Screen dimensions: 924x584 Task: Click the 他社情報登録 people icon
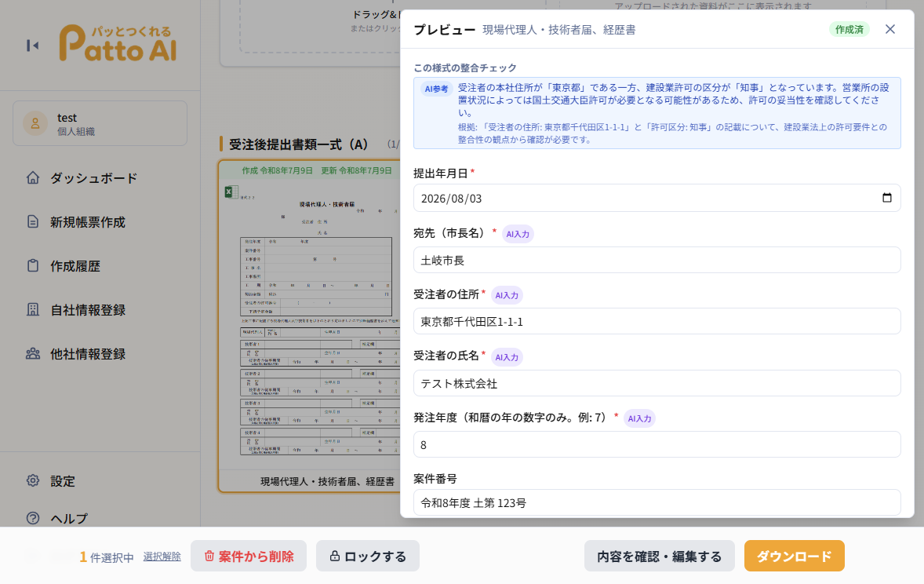[x=33, y=354]
